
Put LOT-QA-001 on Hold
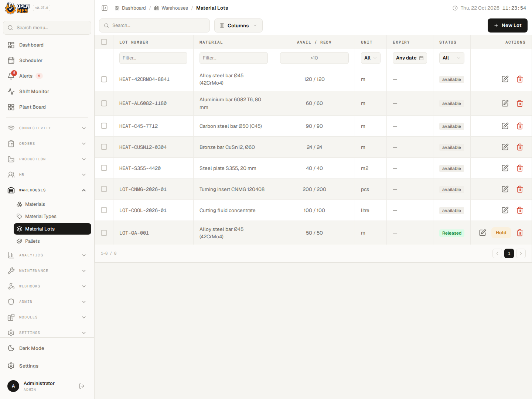coord(501,233)
